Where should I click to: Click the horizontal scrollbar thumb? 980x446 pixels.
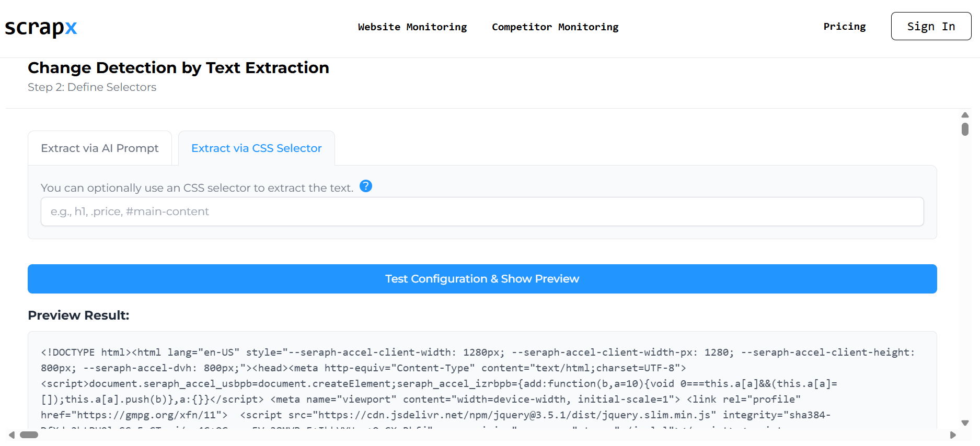[x=29, y=435]
